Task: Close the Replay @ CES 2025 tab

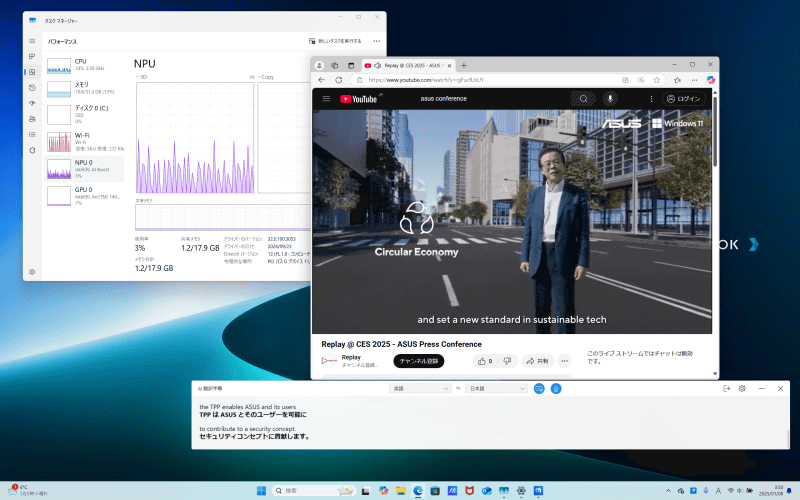Action: point(449,65)
